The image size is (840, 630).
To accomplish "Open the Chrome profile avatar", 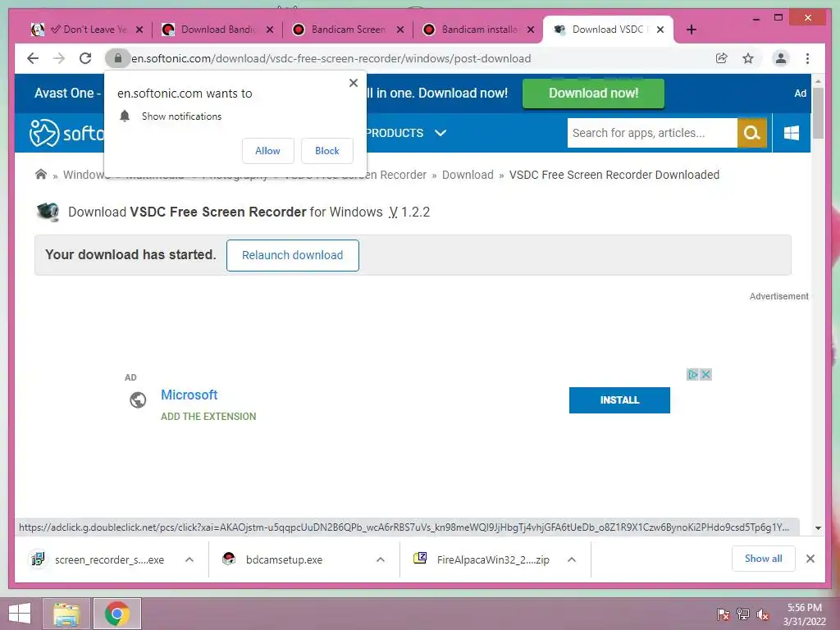I will click(x=781, y=58).
